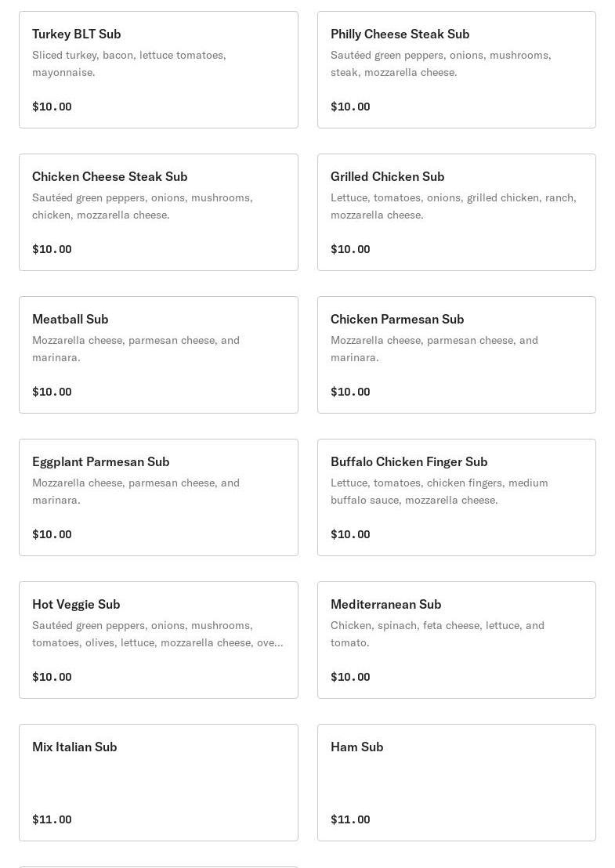Select the Mediterranean Sub card
Image resolution: width=615 pixels, height=868 pixels.
coord(456,640)
